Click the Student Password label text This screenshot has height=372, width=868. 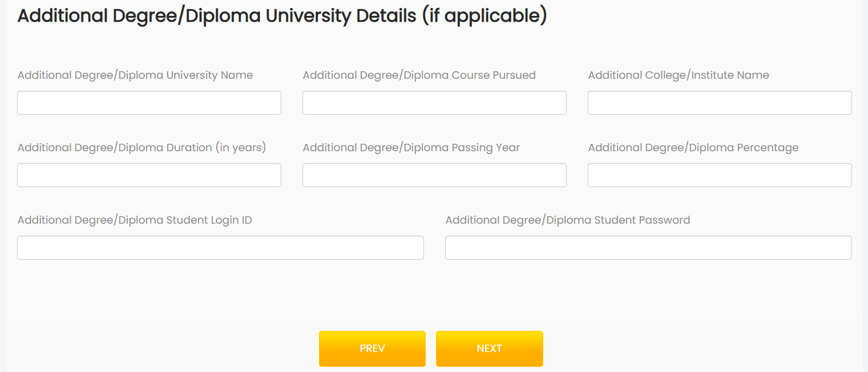568,220
